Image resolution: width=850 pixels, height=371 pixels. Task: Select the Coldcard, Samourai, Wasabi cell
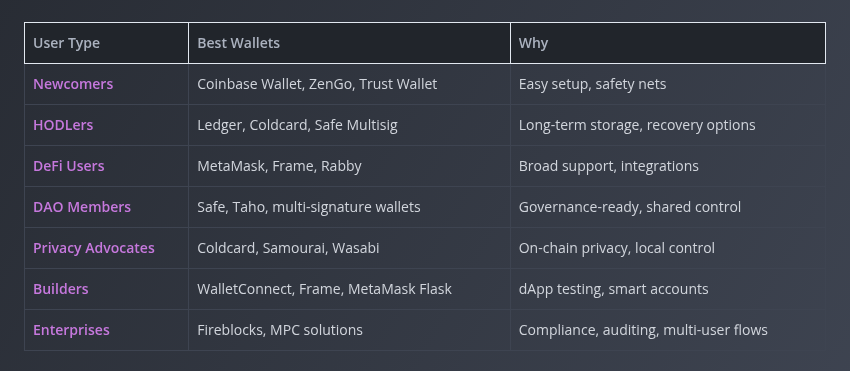(x=349, y=248)
